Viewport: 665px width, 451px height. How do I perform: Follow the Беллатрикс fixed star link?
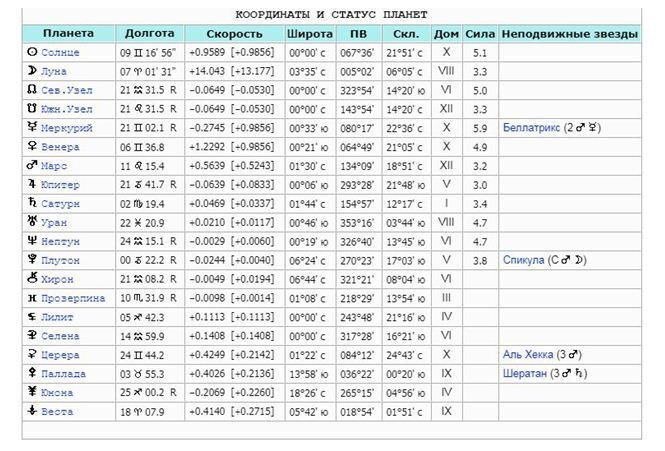(532, 128)
